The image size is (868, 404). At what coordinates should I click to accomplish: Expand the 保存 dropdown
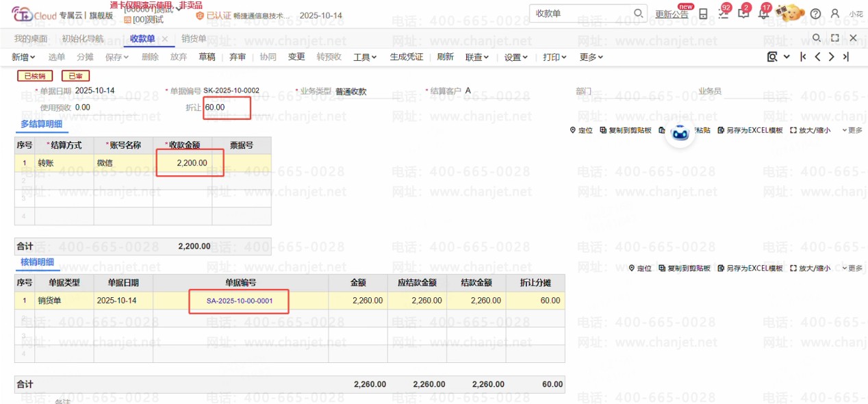pos(117,57)
